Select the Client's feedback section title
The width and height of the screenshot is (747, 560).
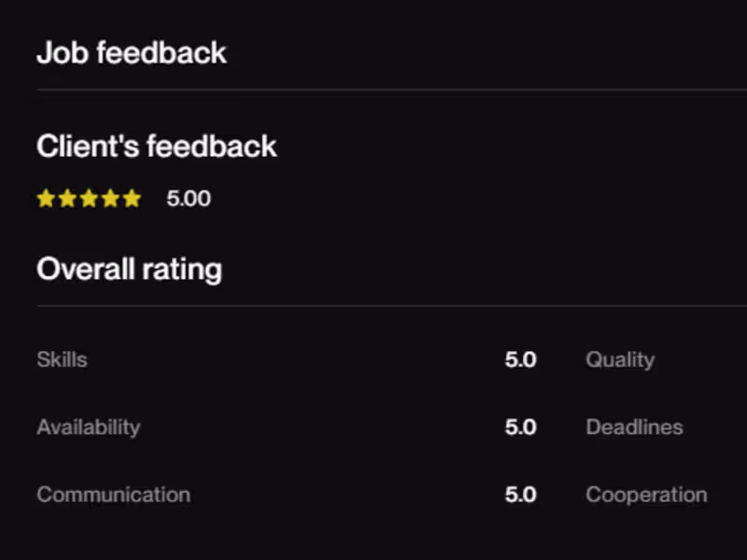(157, 147)
